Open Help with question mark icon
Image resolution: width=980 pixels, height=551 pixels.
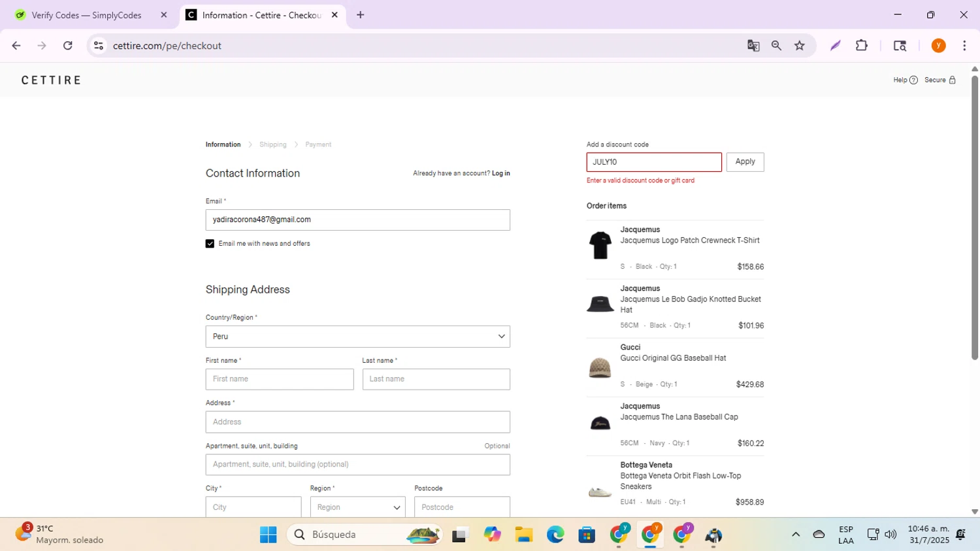(x=906, y=80)
